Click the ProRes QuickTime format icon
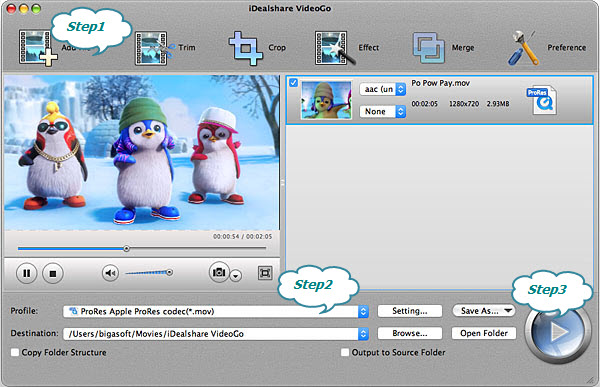This screenshot has width=600, height=387. (x=542, y=100)
